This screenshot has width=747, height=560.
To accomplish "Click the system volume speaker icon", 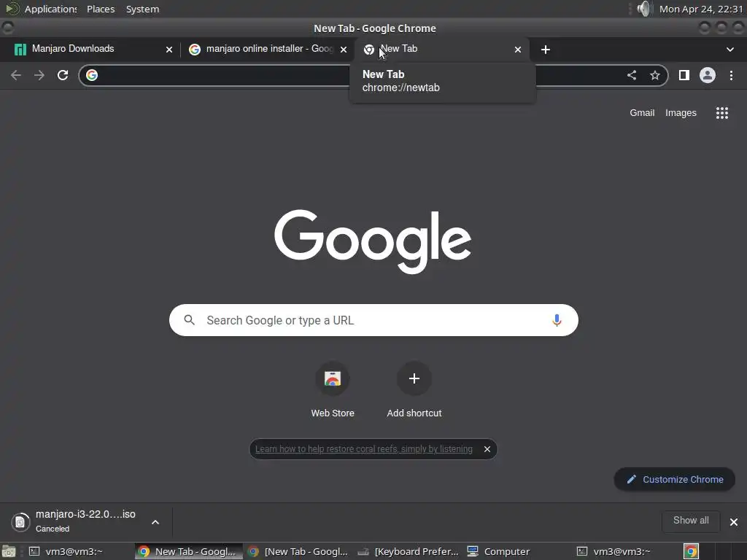I will coord(643,9).
